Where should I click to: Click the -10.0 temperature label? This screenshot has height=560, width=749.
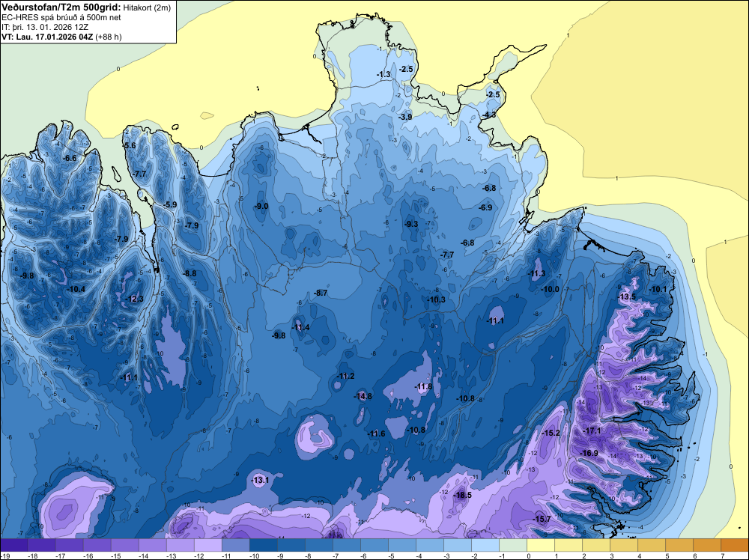551,289
